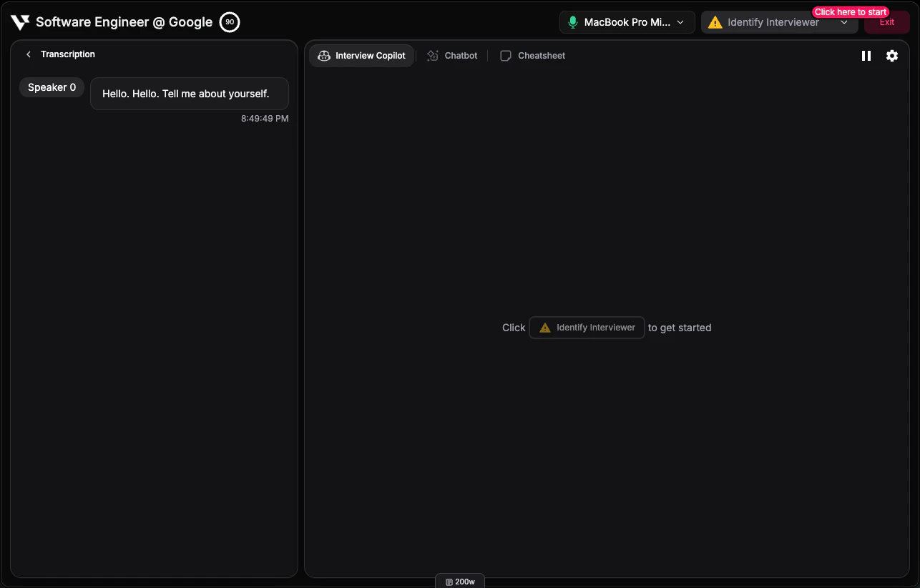Click the 'Tell me about yourself' transcript bubble

pyautogui.click(x=189, y=93)
